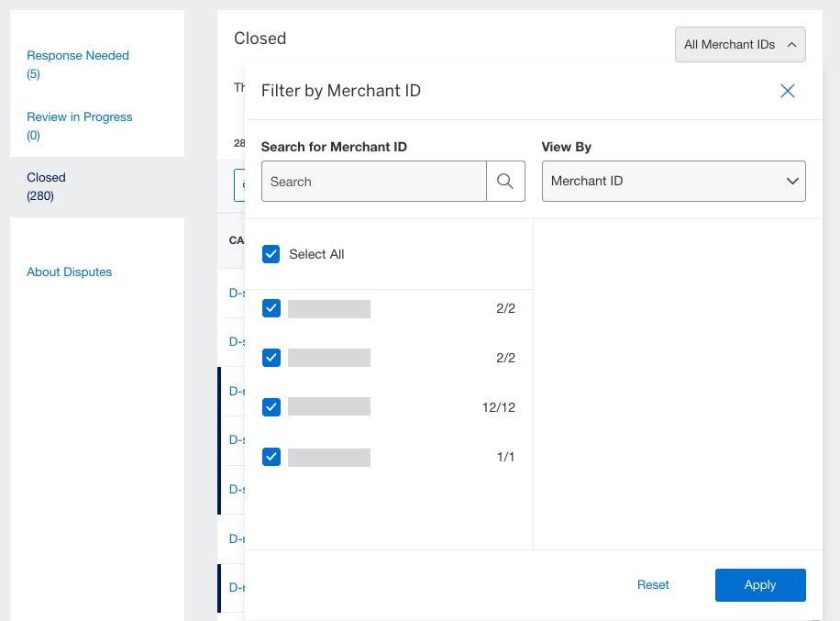Click the chevron on All Merchant IDs button
Image resolution: width=840 pixels, height=621 pixels.
[790, 44]
